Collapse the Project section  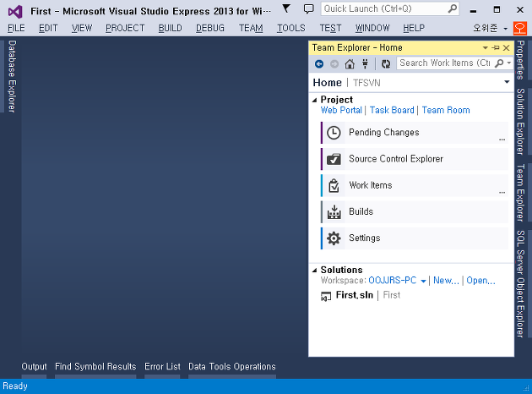pos(314,100)
